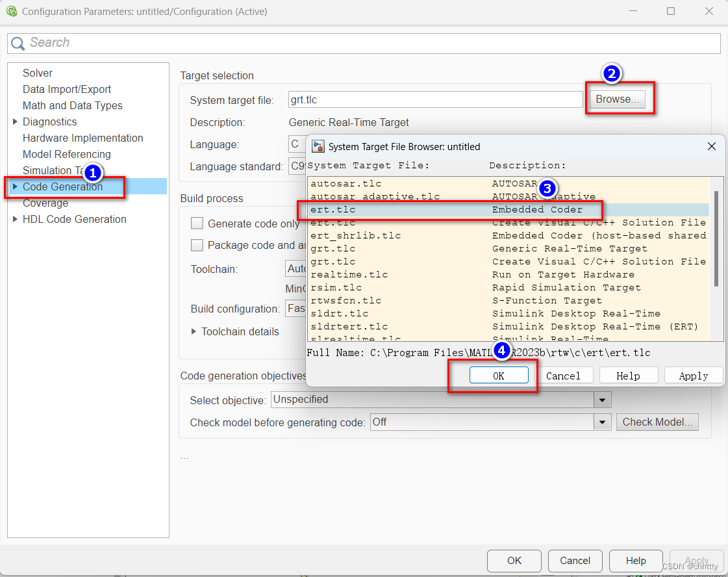Click Cancel in Configuration Parameters window
Viewport: 728px width, 577px height.
pos(575,561)
